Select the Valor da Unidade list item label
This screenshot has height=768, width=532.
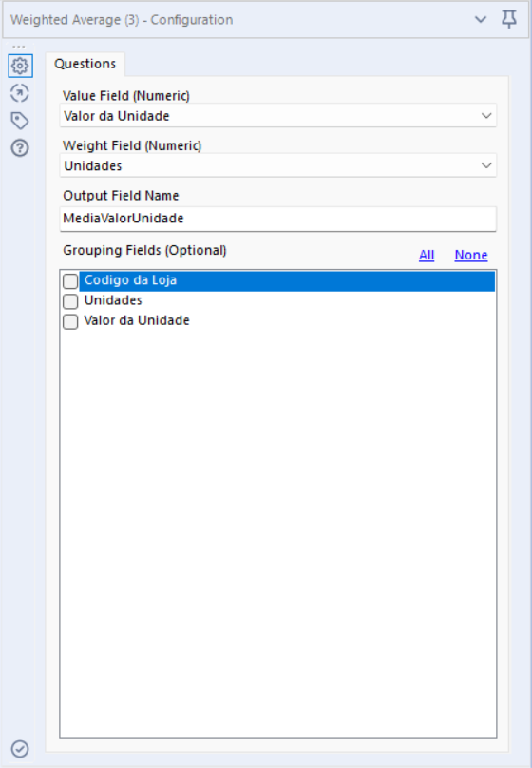point(137,321)
